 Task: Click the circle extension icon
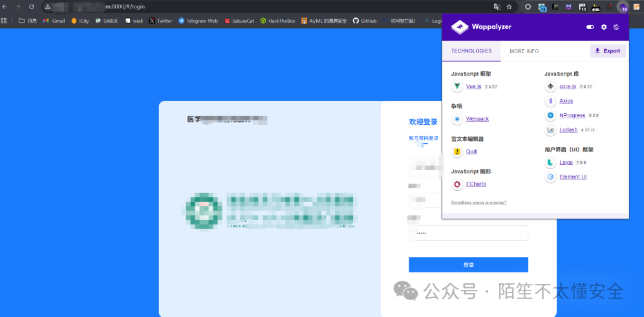528,6
